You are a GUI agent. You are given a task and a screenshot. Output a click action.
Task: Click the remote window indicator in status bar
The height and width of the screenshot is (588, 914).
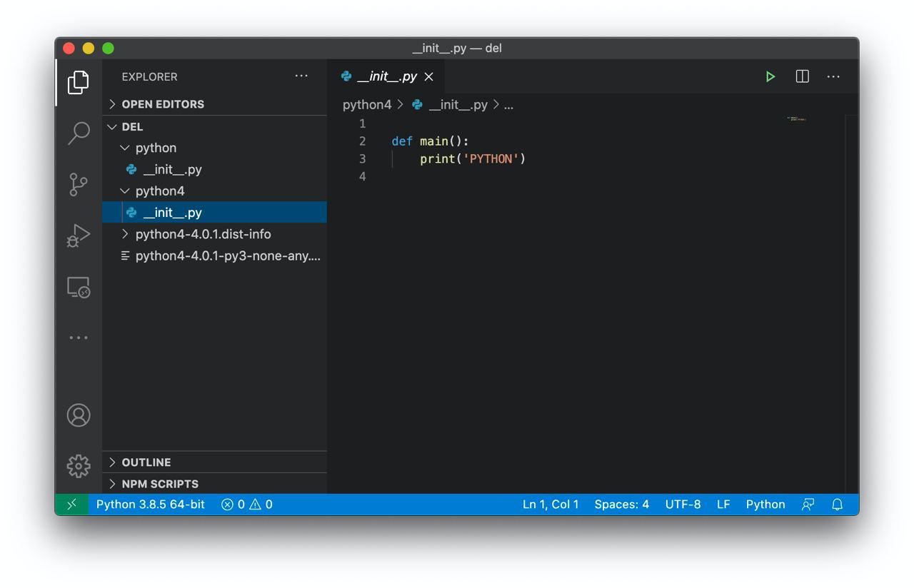pyautogui.click(x=71, y=505)
